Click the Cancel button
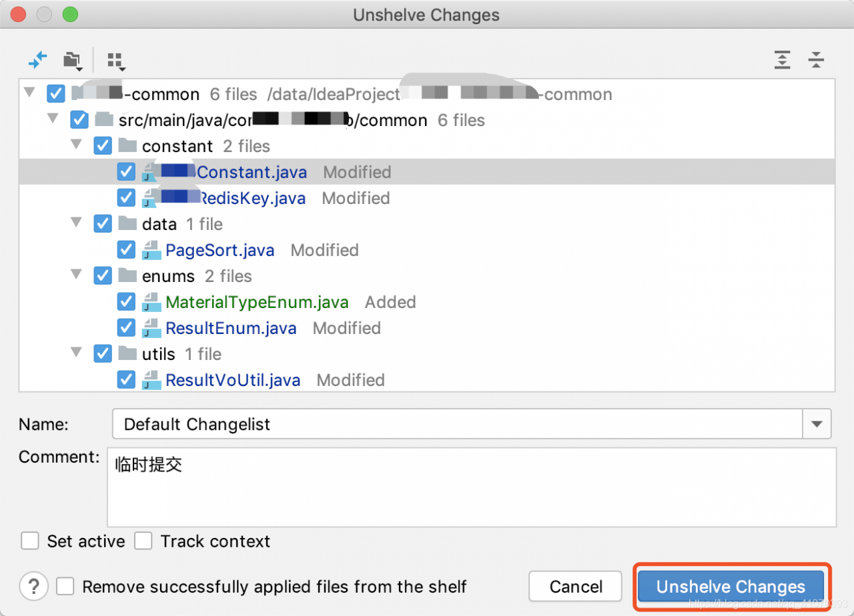This screenshot has width=854, height=616. 576,587
